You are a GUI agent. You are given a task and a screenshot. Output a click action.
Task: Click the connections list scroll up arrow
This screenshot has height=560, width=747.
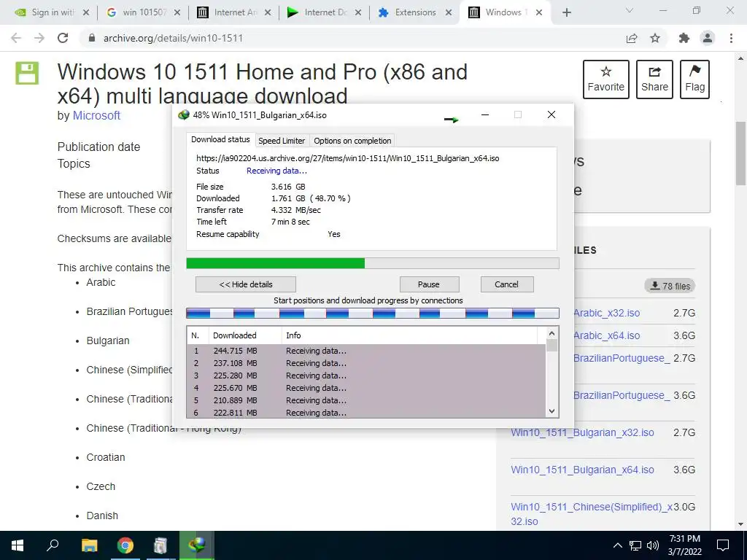click(x=551, y=333)
